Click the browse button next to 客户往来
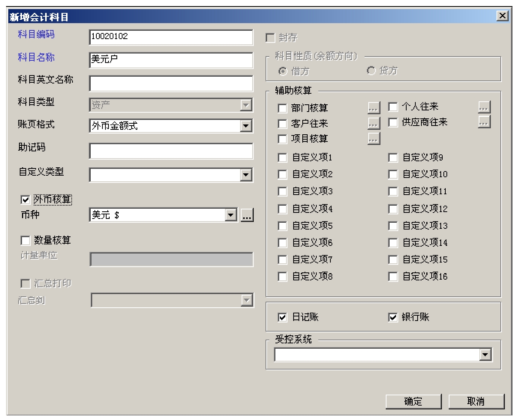Image resolution: width=517 pixels, height=420 pixels. (x=374, y=123)
